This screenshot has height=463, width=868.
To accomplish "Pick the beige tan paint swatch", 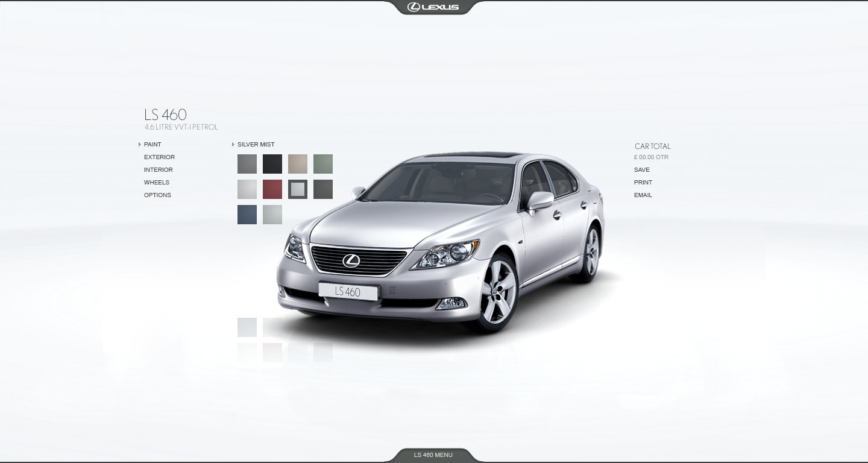I will click(x=298, y=164).
